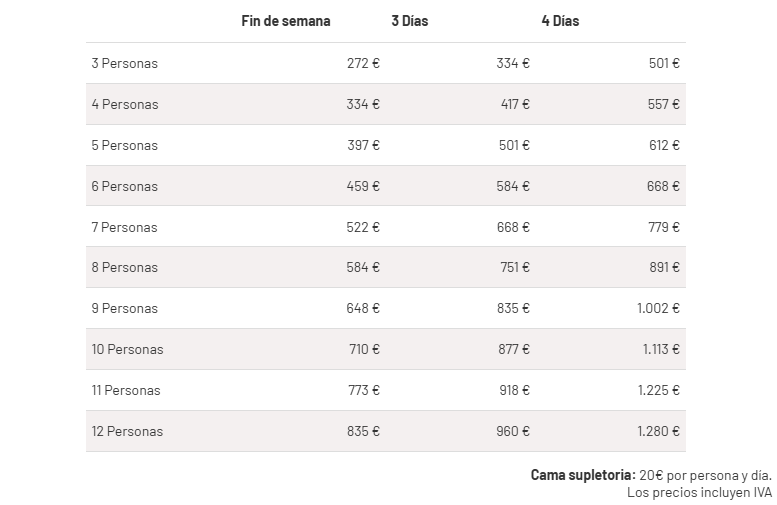Screen dimensions: 777x505
Task: Click the 'Fin de semana' column header
Action: [286, 21]
